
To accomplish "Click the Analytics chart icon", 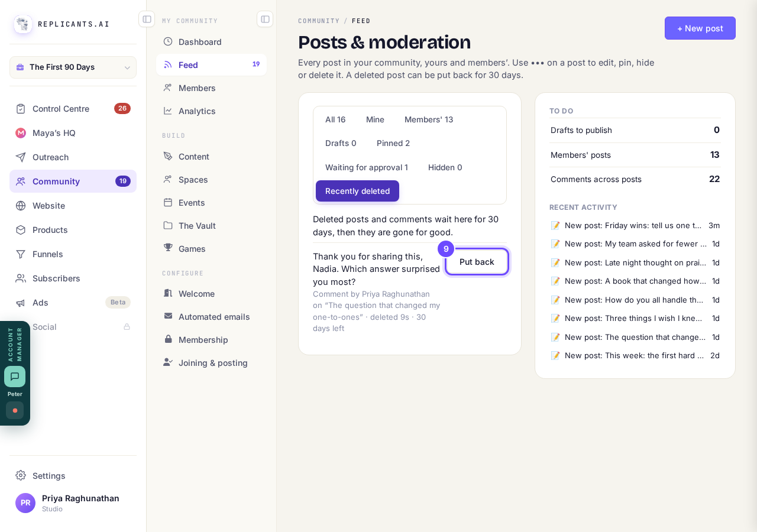I will [168, 111].
